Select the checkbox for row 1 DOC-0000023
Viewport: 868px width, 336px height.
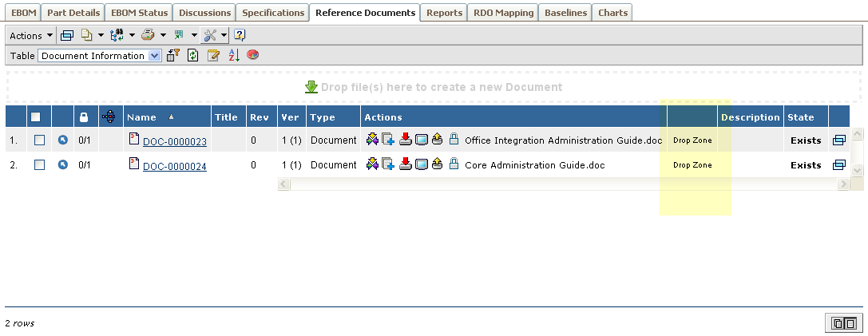point(39,140)
